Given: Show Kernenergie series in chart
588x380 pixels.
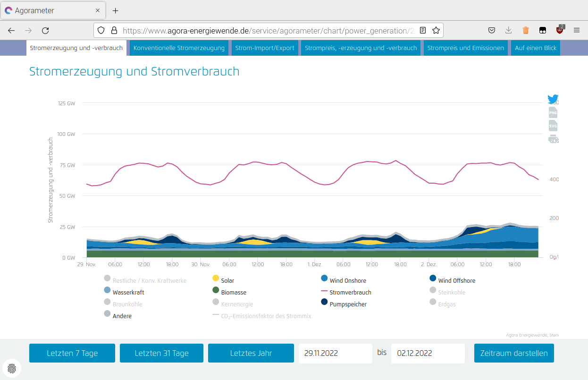Looking at the screenshot, I should [237, 304].
